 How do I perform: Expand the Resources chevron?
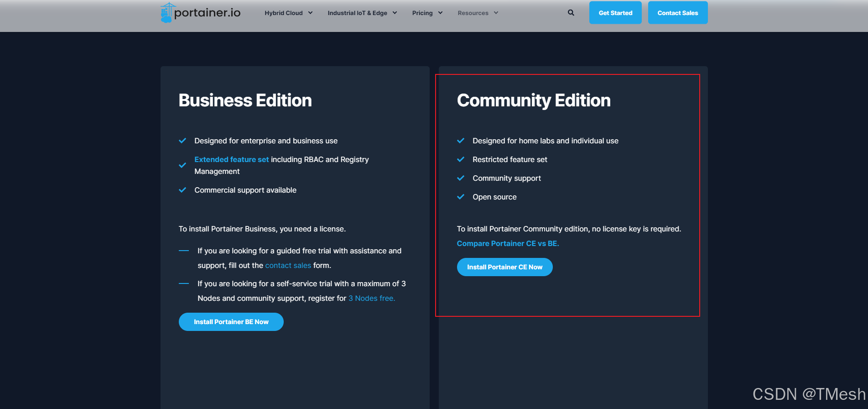coord(496,13)
